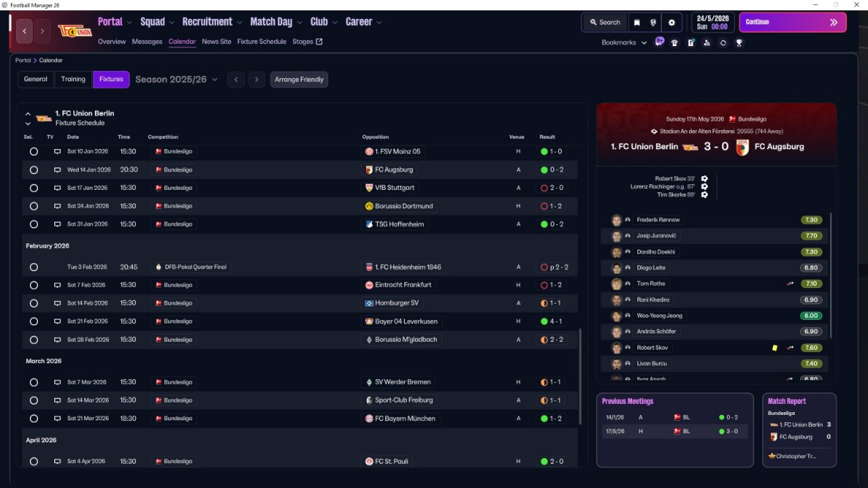Screen dimensions: 868x488
Task: Open the Match Report card
Action: [x=800, y=430]
